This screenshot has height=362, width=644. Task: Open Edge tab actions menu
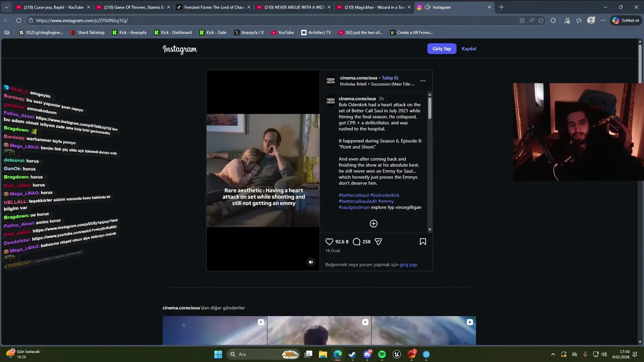click(x=7, y=7)
